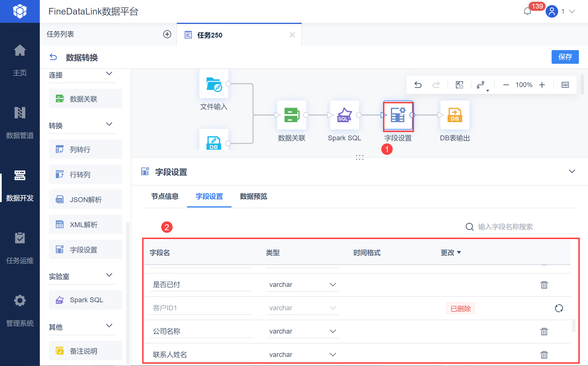588x366 pixels.
Task: Add a new task with plus icon
Action: [x=167, y=34]
